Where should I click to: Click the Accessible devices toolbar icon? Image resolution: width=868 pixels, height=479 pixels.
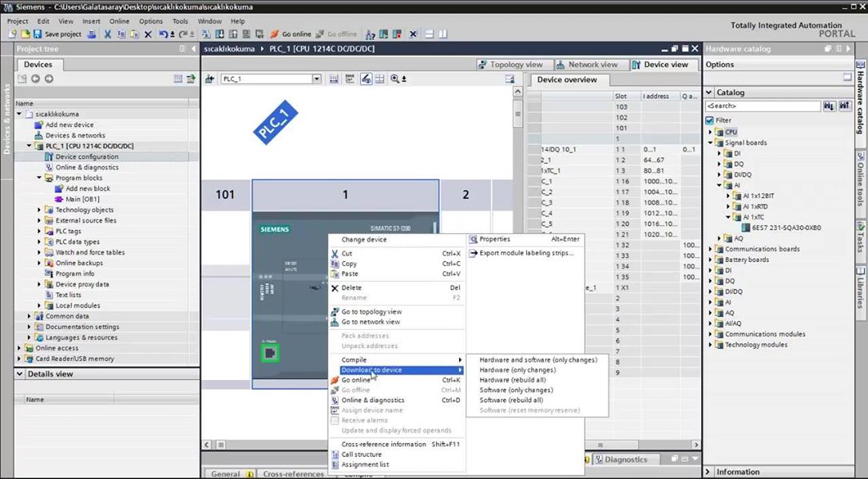point(371,34)
